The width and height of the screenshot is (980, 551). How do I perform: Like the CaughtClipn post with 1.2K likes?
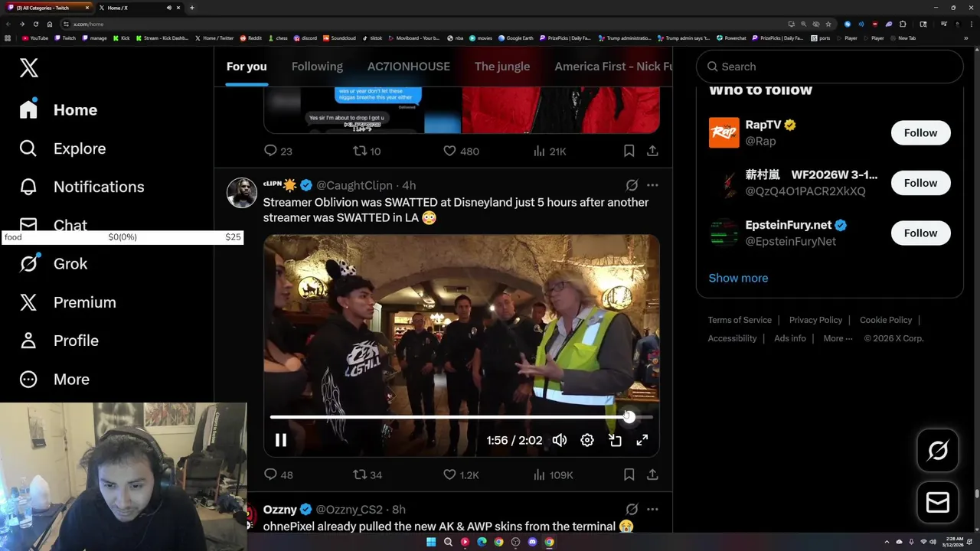click(x=461, y=474)
